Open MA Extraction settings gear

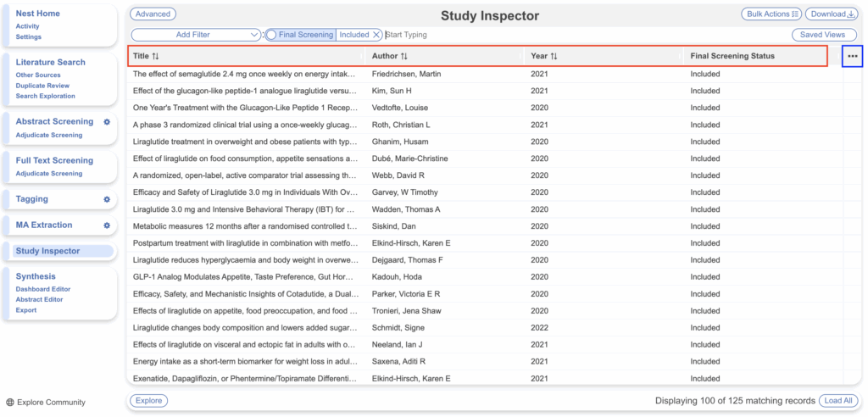point(107,225)
